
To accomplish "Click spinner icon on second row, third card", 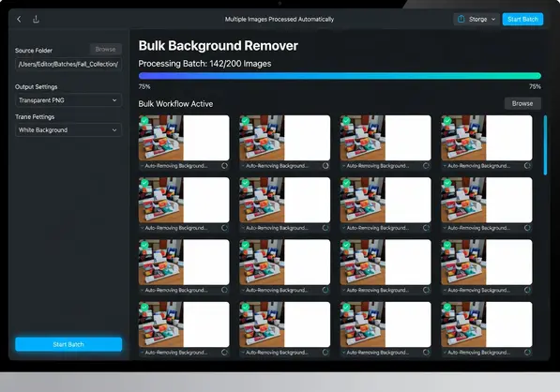I will [x=426, y=228].
